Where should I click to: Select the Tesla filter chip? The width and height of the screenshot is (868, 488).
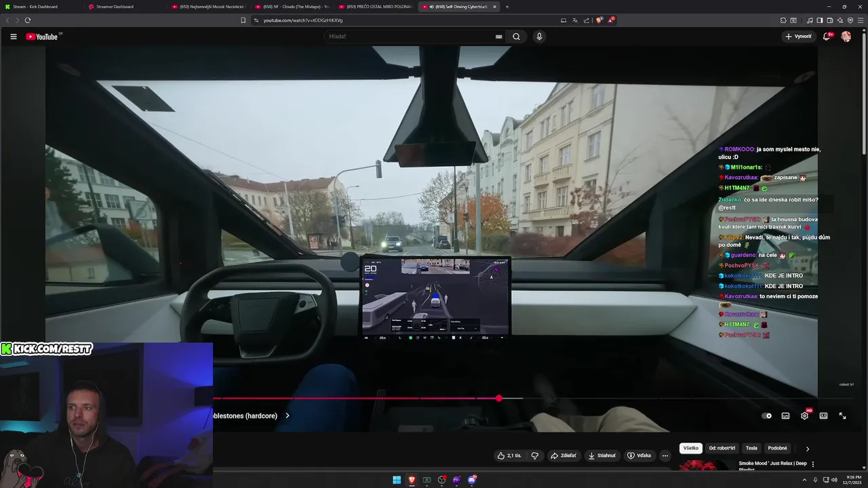point(751,448)
